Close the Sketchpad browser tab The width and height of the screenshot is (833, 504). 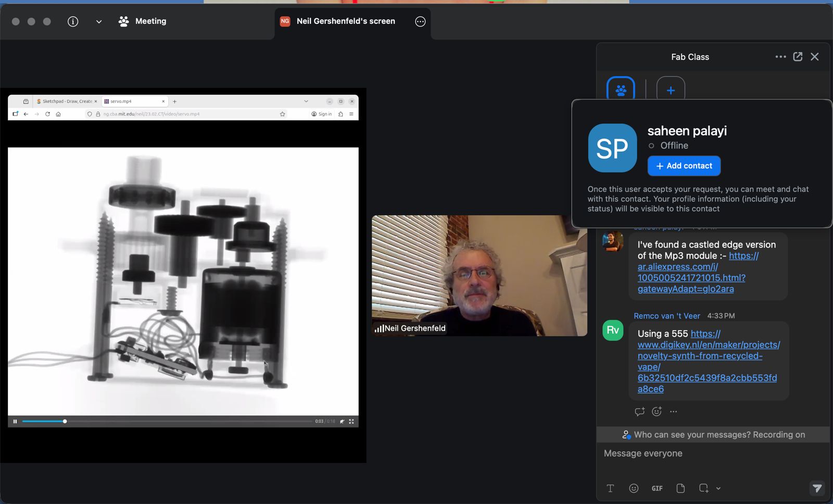click(x=96, y=101)
